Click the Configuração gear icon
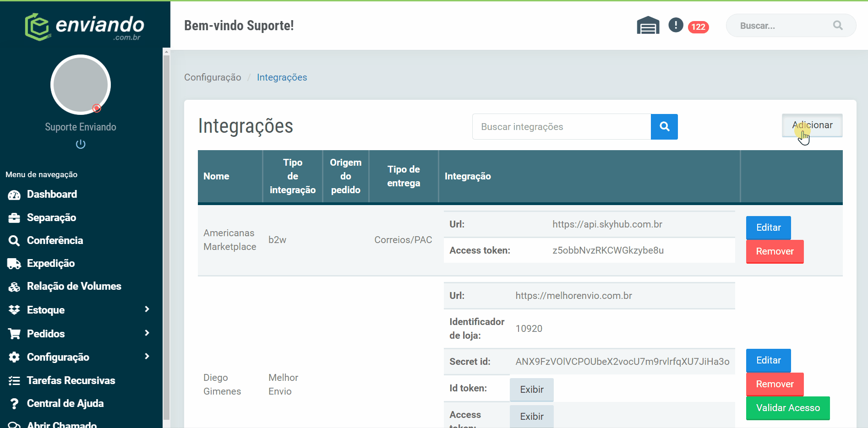This screenshot has height=428, width=868. pyautogui.click(x=14, y=357)
